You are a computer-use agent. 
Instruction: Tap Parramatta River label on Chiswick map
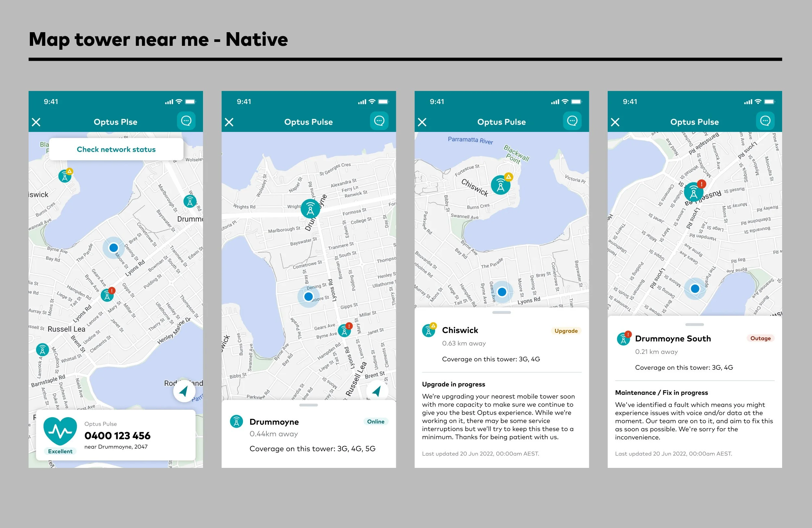[x=471, y=140]
